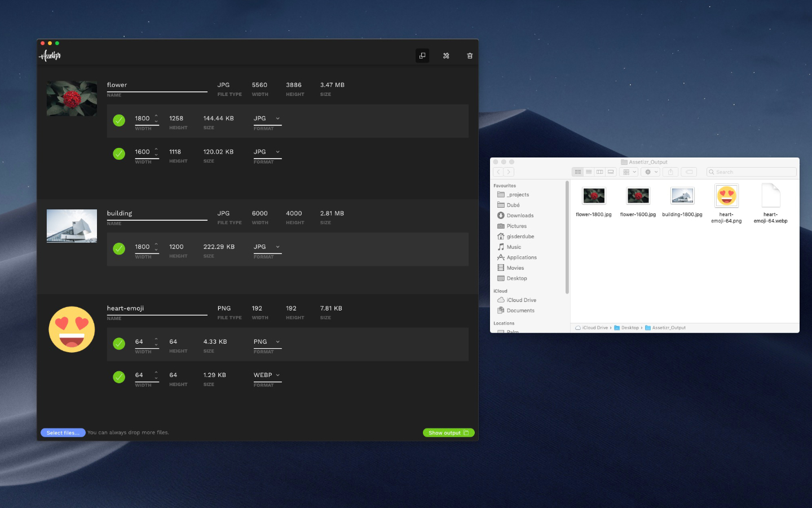Open the WEBP format dropdown
The image size is (812, 508).
(267, 375)
